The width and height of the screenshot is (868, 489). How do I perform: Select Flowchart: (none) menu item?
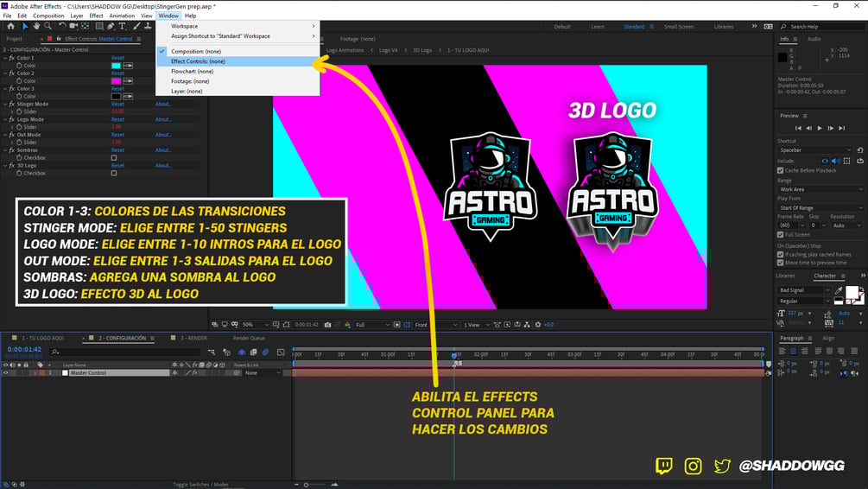tap(238, 72)
